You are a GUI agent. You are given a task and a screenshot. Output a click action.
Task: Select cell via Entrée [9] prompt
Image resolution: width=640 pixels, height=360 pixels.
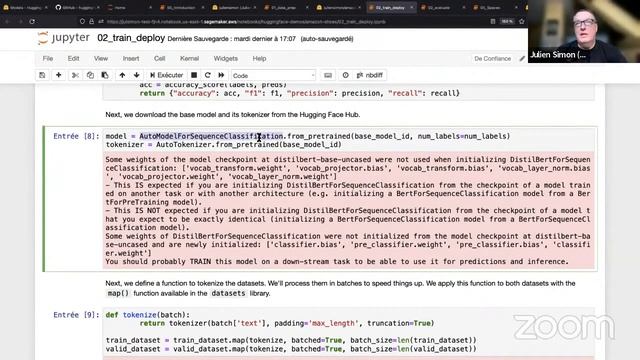(76, 315)
